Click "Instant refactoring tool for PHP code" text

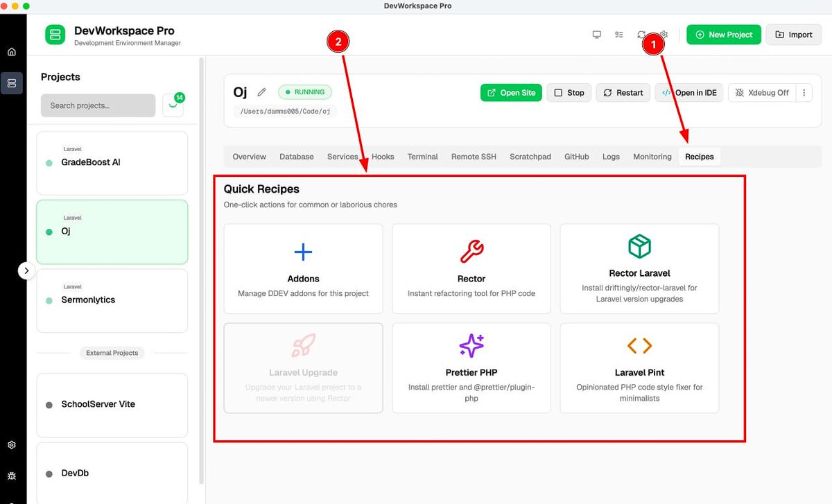[471, 293]
